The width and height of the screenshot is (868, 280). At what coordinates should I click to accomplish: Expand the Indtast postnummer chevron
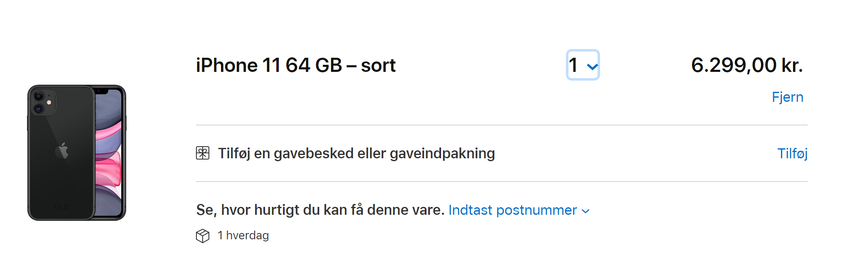click(x=586, y=211)
